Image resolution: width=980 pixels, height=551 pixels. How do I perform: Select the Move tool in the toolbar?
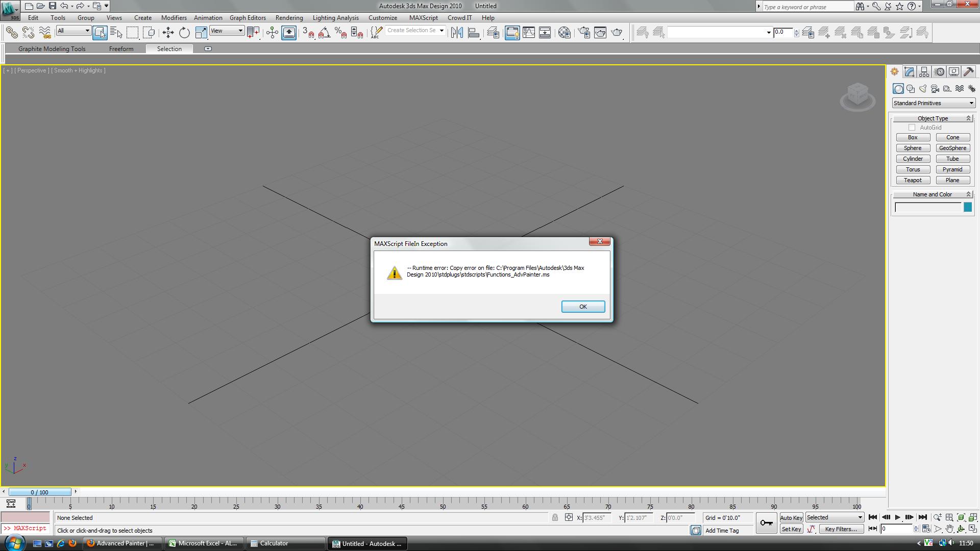click(168, 33)
